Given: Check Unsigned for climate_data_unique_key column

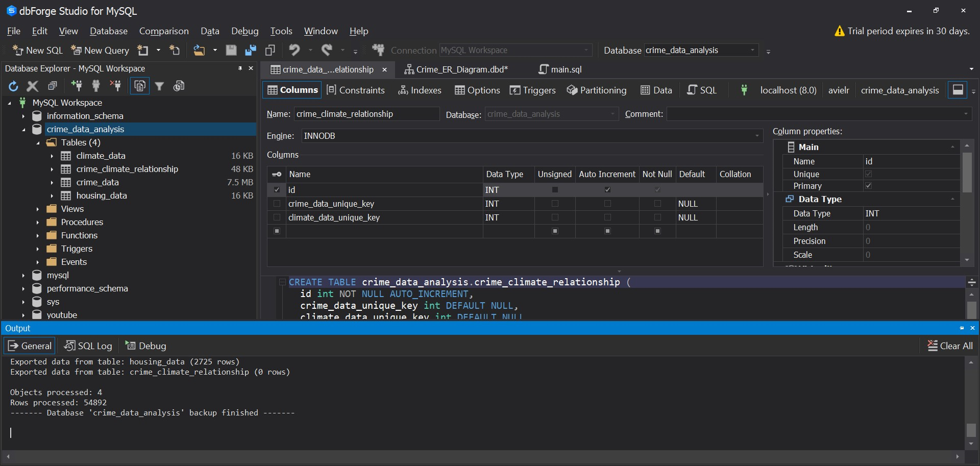Looking at the screenshot, I should (555, 217).
